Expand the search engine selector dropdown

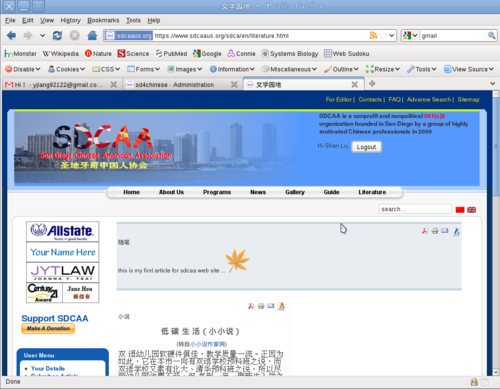(410, 35)
